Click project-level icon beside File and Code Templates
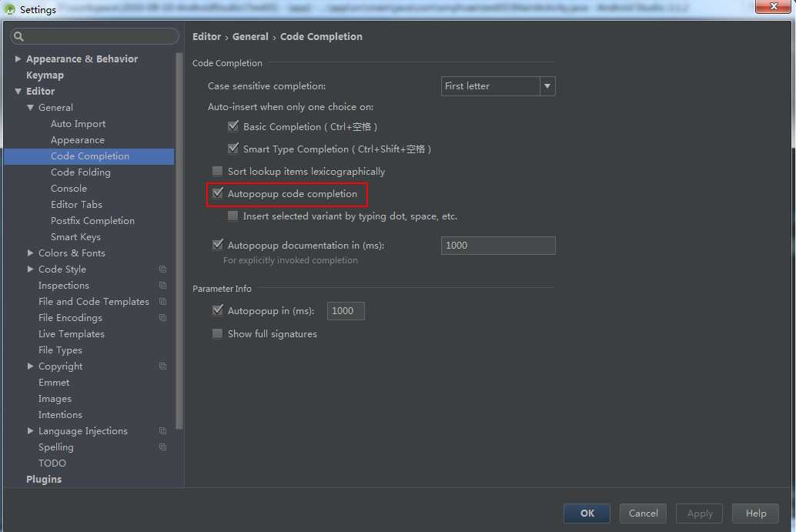This screenshot has width=796, height=532. click(x=162, y=302)
